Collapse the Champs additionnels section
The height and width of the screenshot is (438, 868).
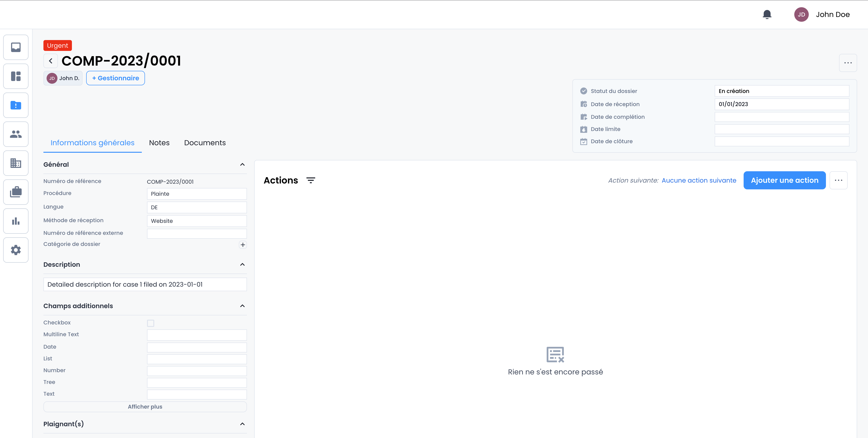coord(242,306)
